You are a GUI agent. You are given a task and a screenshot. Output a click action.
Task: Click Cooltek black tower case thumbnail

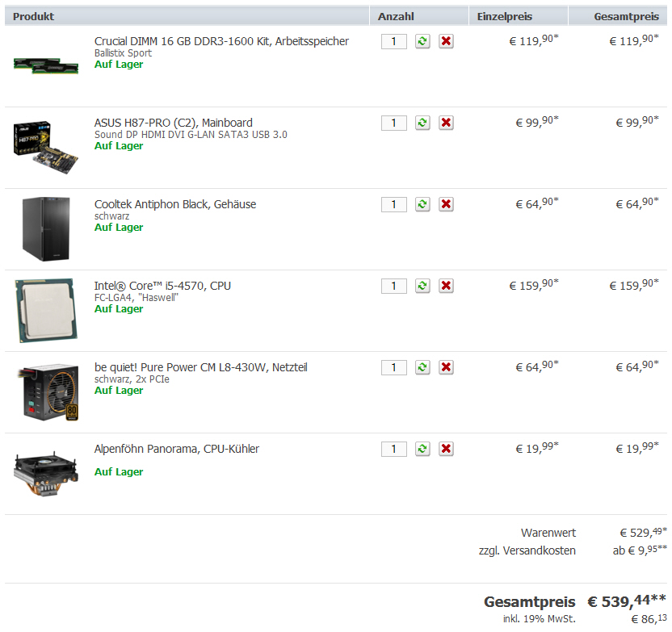click(46, 228)
